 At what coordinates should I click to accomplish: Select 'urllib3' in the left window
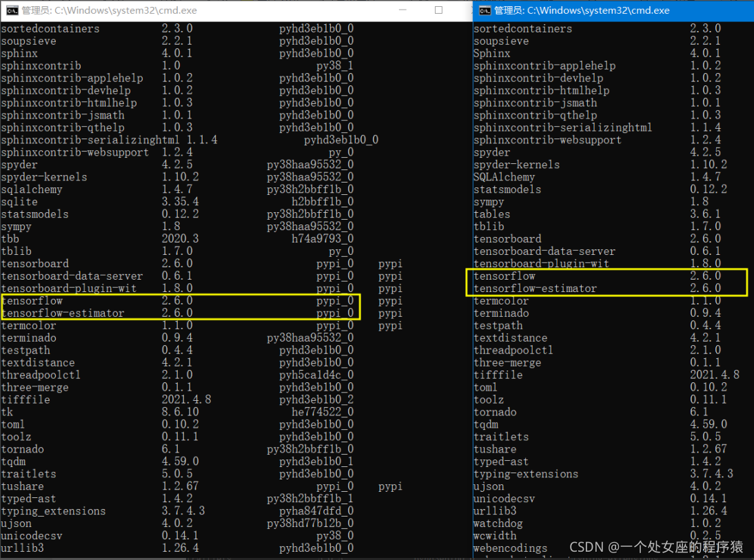[22, 548]
